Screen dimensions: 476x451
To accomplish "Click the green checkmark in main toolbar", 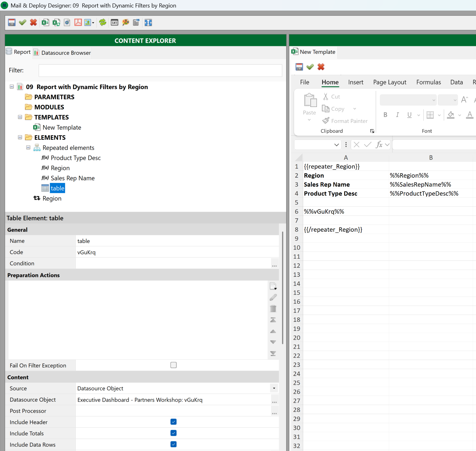I will (x=23, y=23).
